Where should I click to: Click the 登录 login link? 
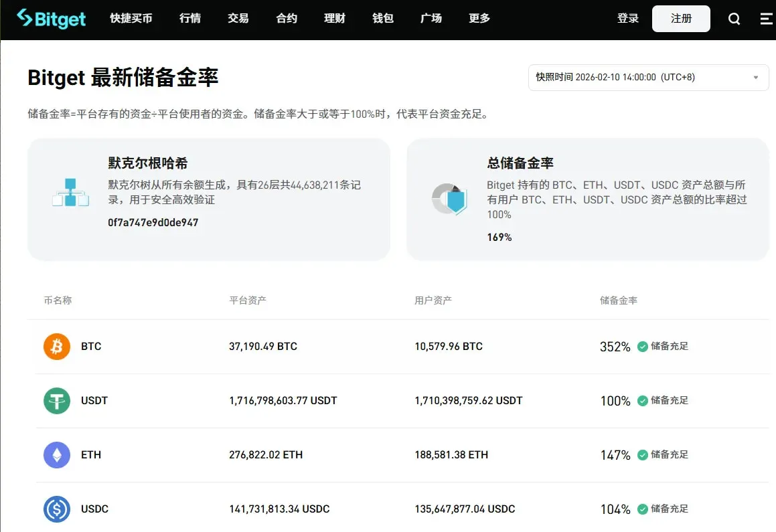click(627, 19)
